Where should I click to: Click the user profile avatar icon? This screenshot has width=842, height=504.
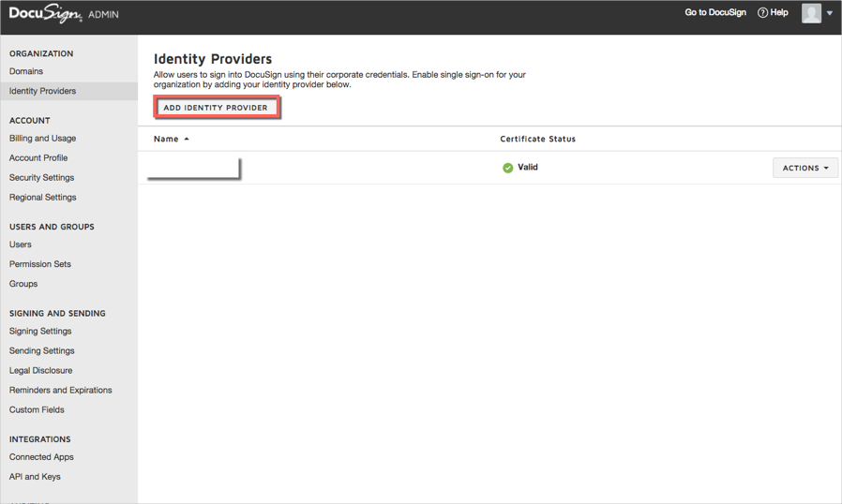coord(811,13)
